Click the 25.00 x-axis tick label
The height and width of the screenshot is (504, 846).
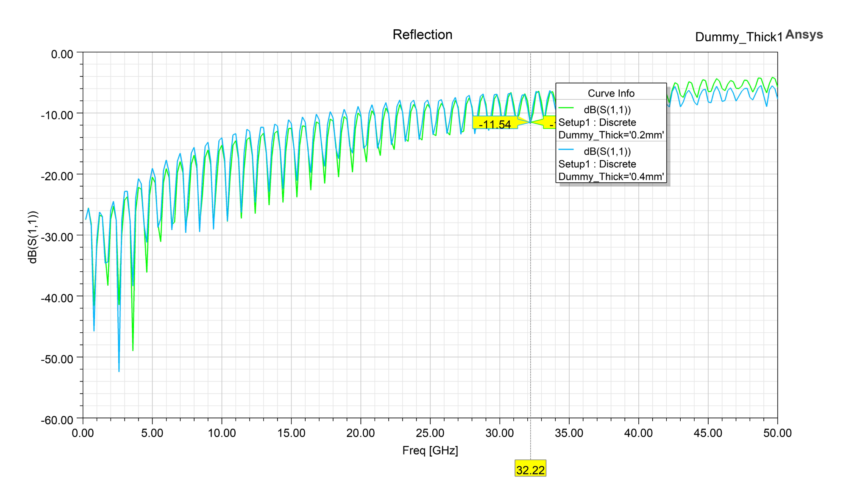click(x=430, y=433)
